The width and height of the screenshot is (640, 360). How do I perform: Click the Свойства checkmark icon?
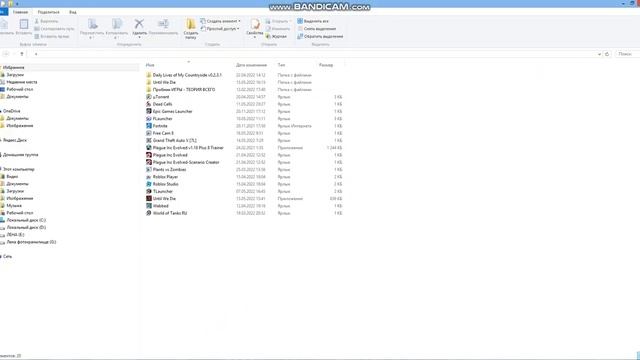coord(255,24)
